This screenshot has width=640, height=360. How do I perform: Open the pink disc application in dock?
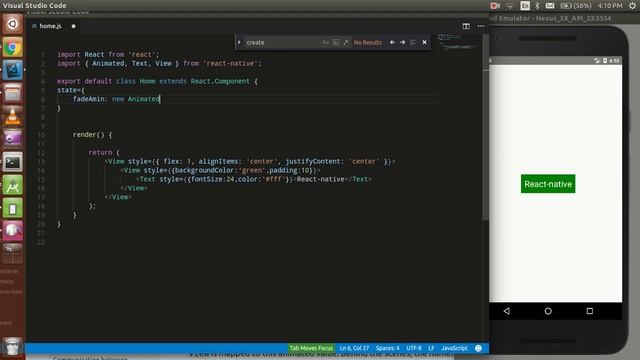(x=13, y=231)
